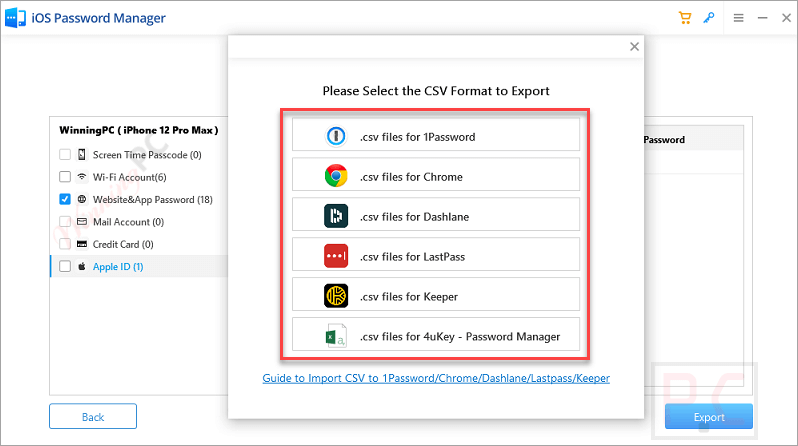Choose .csv files for Keeper

436,294
